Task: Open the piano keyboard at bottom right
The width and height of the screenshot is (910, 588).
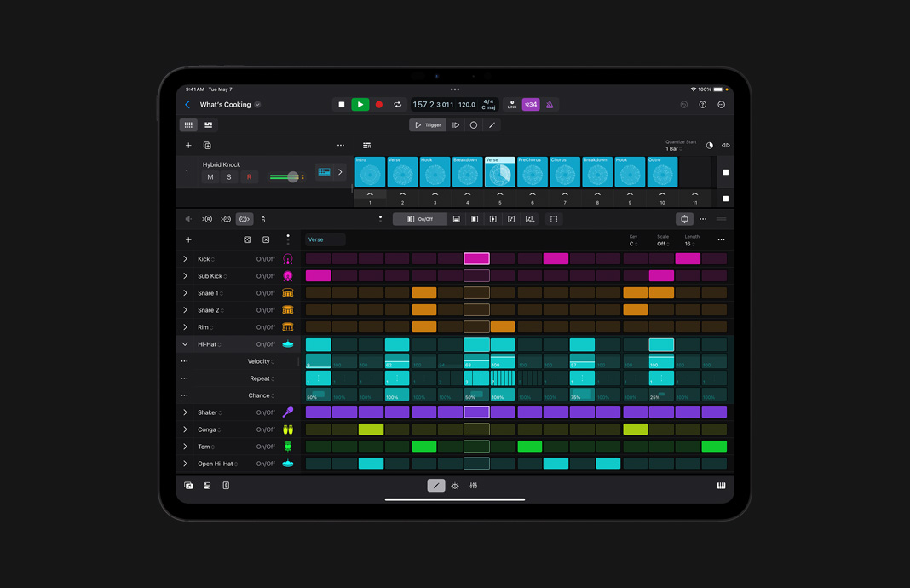Action: (x=721, y=485)
